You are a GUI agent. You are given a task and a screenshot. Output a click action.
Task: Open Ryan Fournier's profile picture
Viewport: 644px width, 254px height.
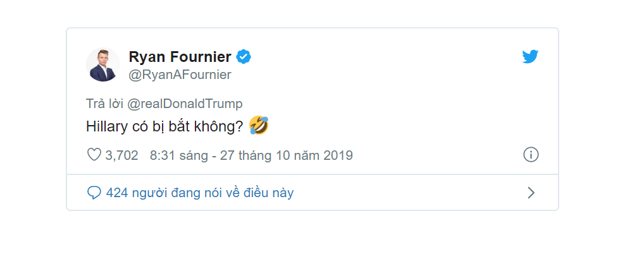(x=102, y=64)
